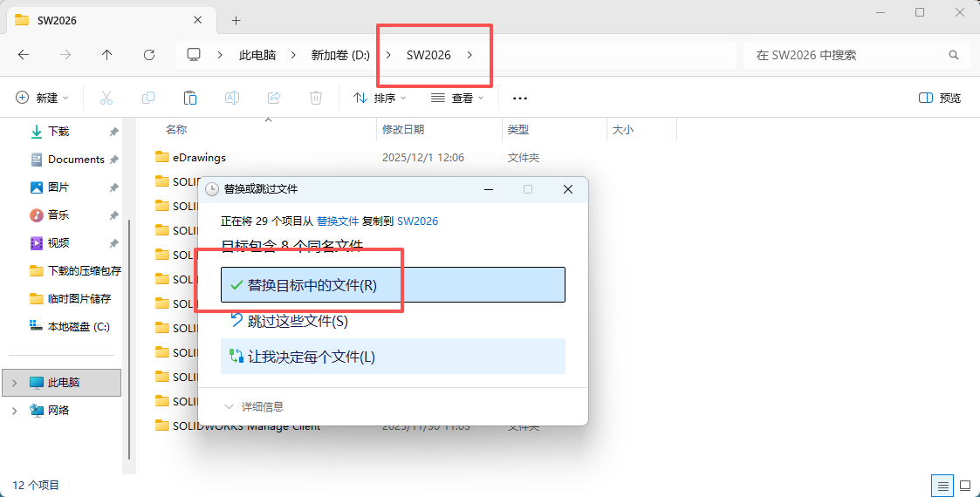This screenshot has width=980, height=497.
Task: Refresh the SW2026 folder view
Action: coord(148,55)
